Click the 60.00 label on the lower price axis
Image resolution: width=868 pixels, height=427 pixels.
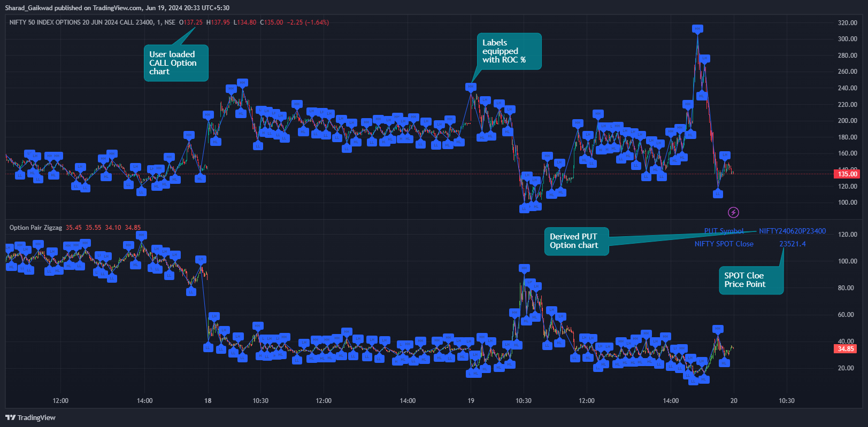(x=846, y=315)
